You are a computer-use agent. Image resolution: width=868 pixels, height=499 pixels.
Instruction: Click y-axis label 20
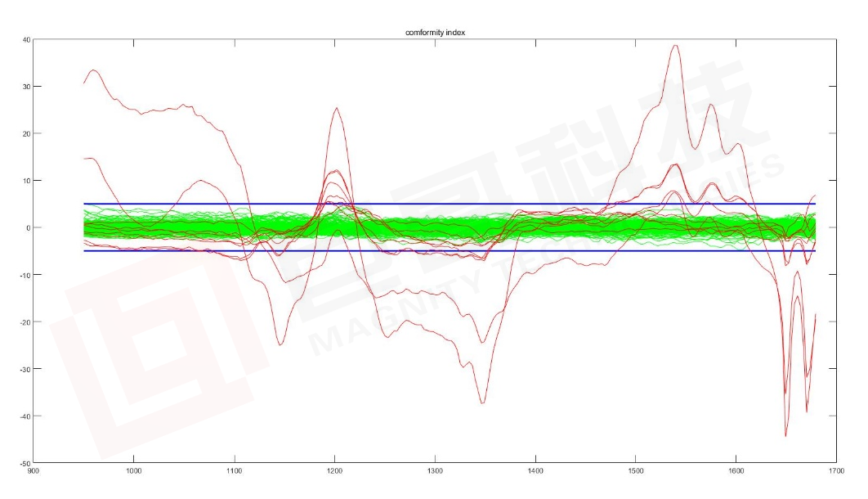pyautogui.click(x=27, y=134)
